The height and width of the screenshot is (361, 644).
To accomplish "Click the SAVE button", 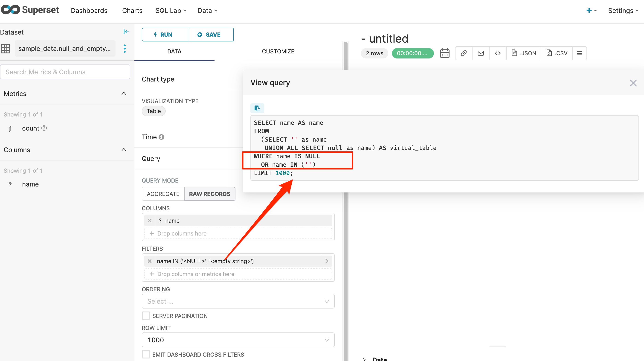I will point(211,35).
